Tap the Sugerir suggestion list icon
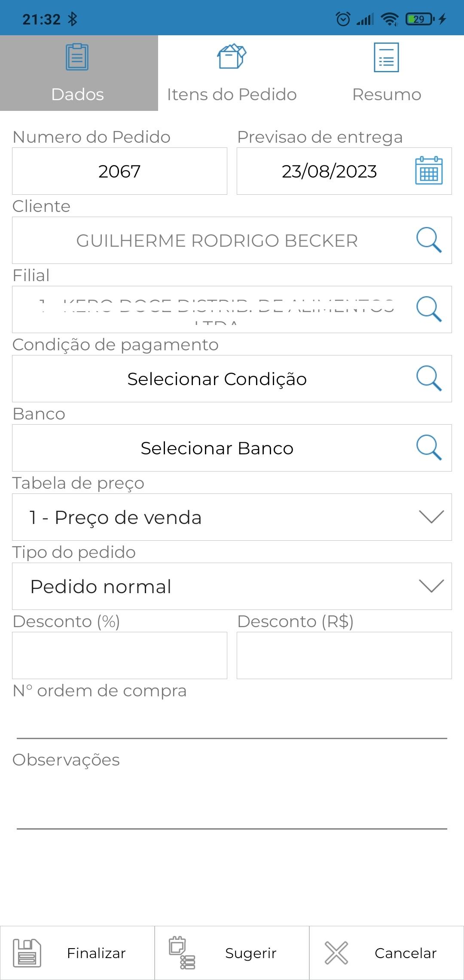The image size is (464, 980). 182,953
